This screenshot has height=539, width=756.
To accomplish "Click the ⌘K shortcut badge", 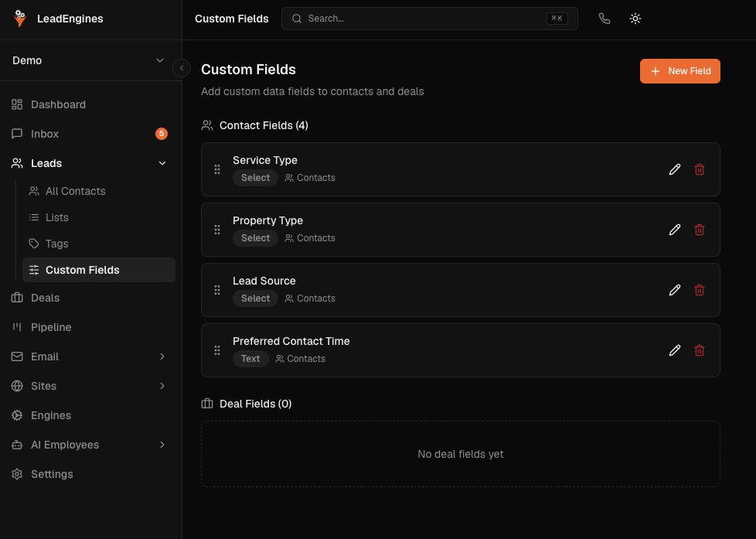I will click(x=557, y=19).
